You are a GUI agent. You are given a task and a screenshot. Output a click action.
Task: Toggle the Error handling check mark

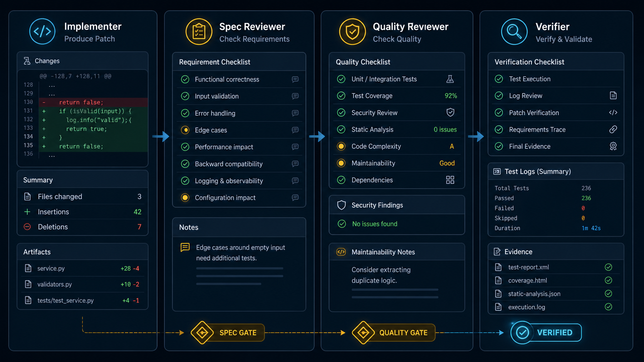185,113
